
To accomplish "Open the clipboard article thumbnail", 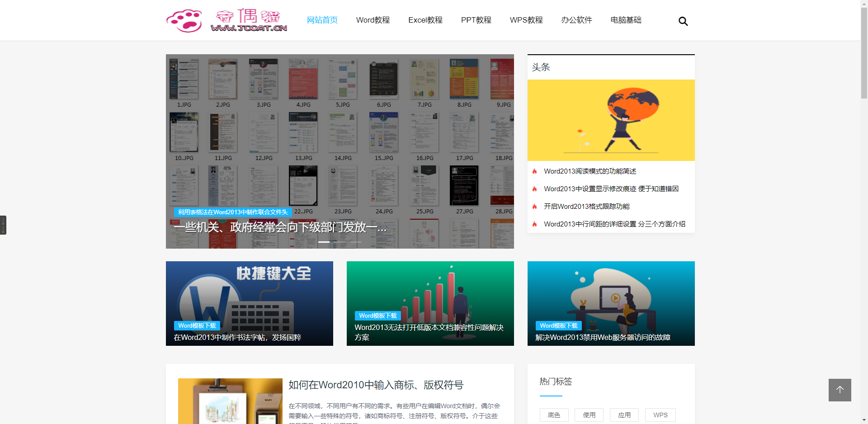I will click(230, 401).
